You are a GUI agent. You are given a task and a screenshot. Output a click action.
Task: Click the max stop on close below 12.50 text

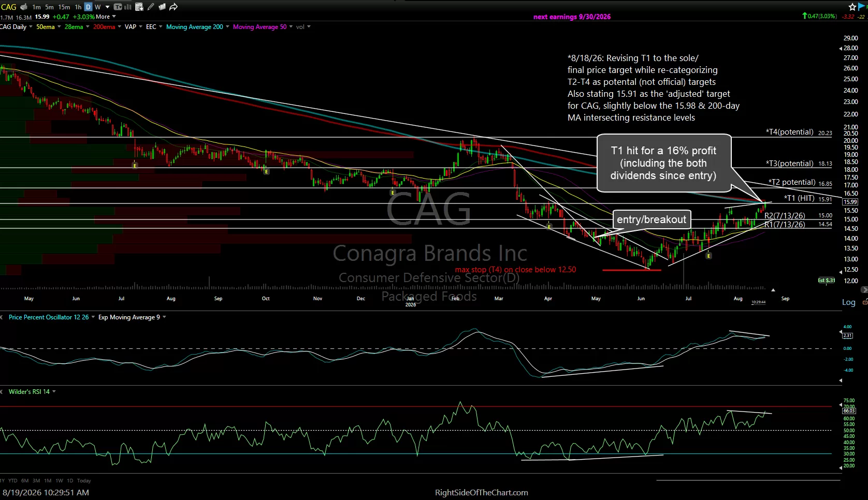(x=515, y=270)
